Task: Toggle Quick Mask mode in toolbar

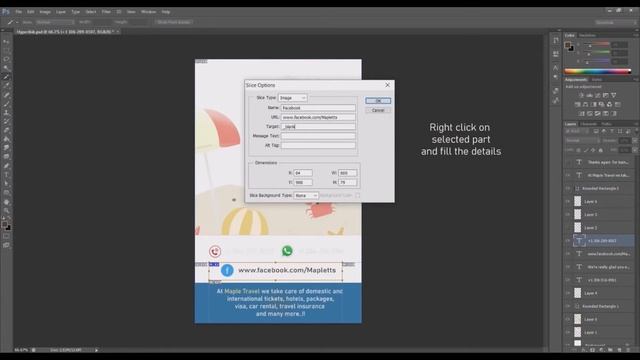Action: point(6,236)
